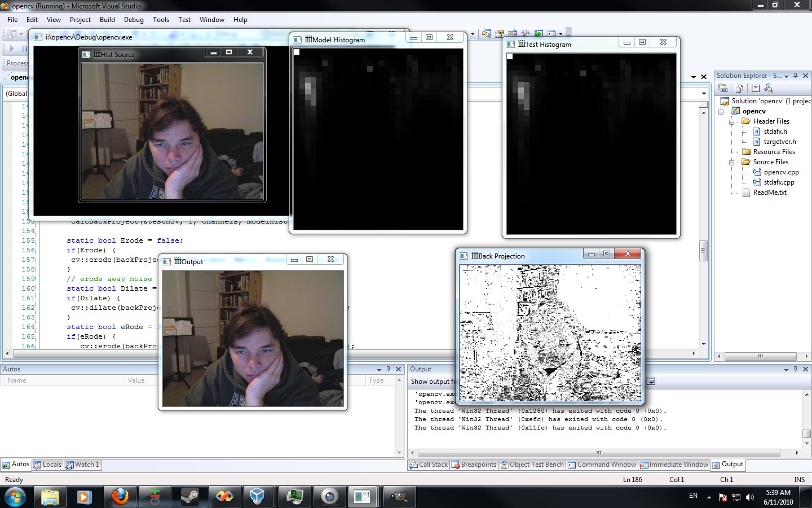This screenshot has width=812, height=508.
Task: Pin the Autos panel
Action: (x=389, y=369)
